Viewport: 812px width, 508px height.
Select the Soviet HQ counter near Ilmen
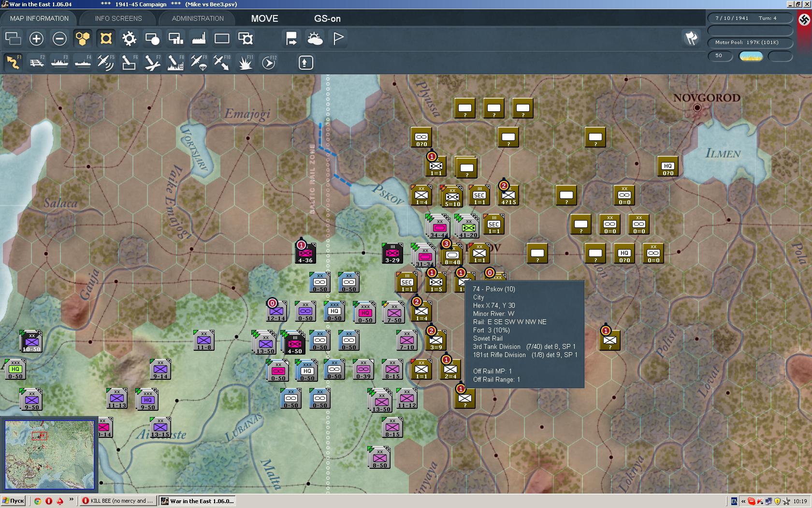pos(667,166)
